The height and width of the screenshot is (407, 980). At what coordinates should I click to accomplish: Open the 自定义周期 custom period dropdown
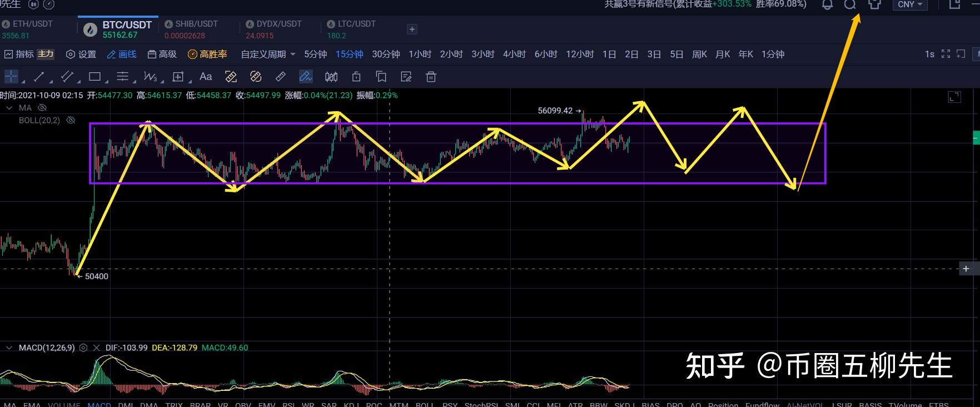pyautogui.click(x=268, y=54)
